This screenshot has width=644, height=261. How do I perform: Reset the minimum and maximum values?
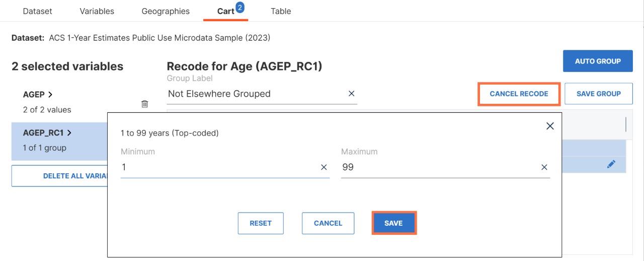tap(261, 223)
